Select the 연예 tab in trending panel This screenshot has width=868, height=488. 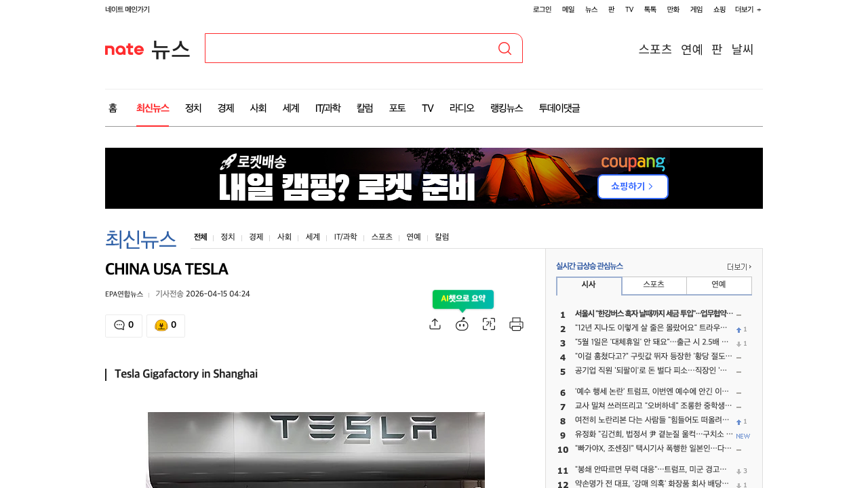coord(719,285)
